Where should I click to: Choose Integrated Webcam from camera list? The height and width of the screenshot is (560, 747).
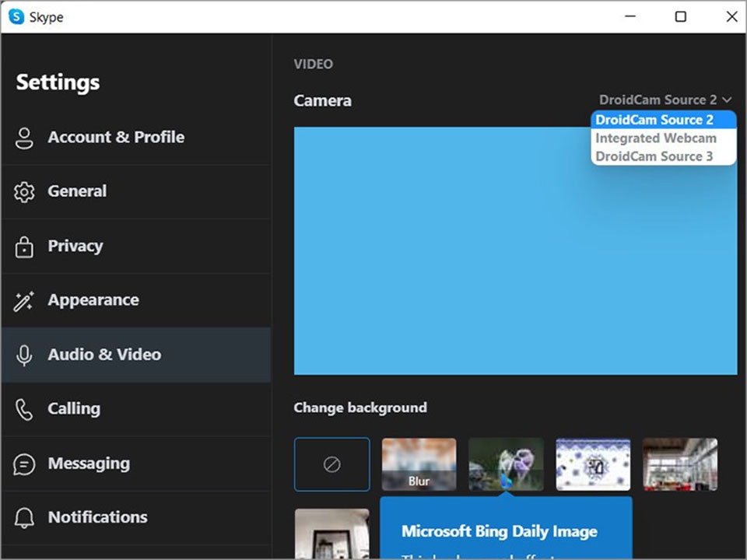tap(655, 138)
